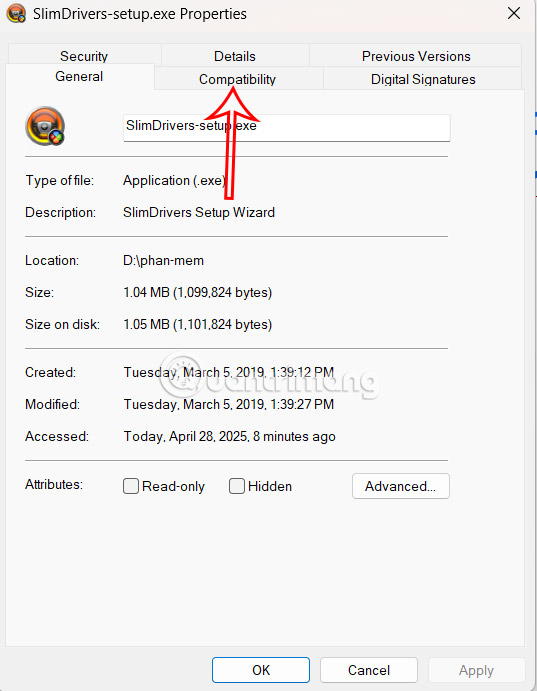Tick the Hidden attribute checkbox
The image size is (537, 691).
coord(237,486)
